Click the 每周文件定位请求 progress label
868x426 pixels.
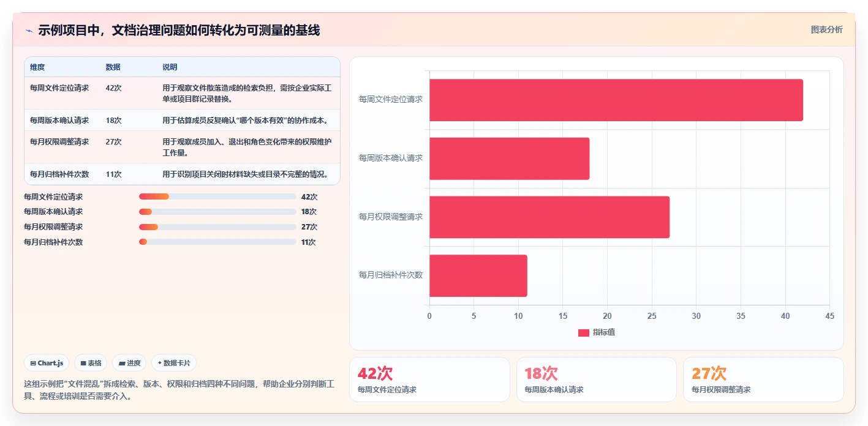coord(53,197)
